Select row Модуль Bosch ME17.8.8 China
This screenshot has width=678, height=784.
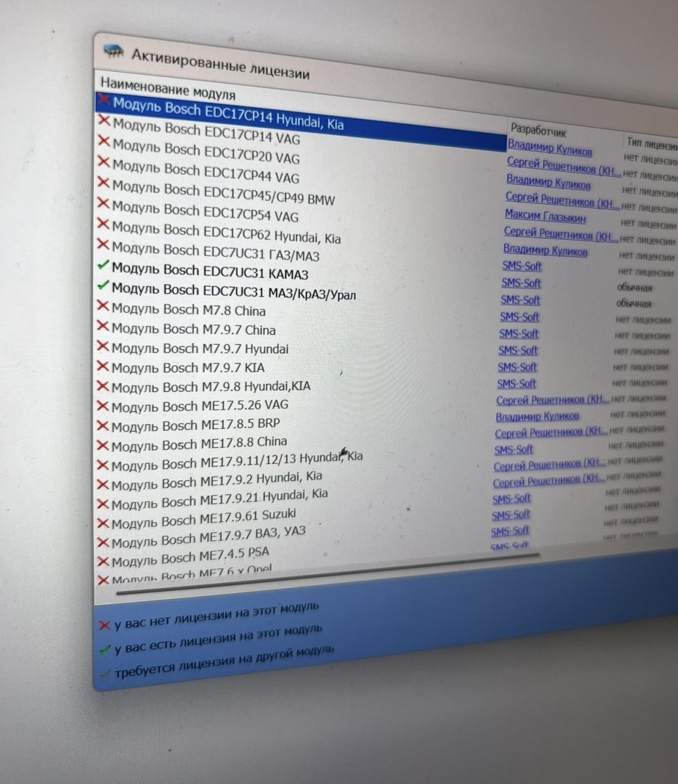point(199,444)
